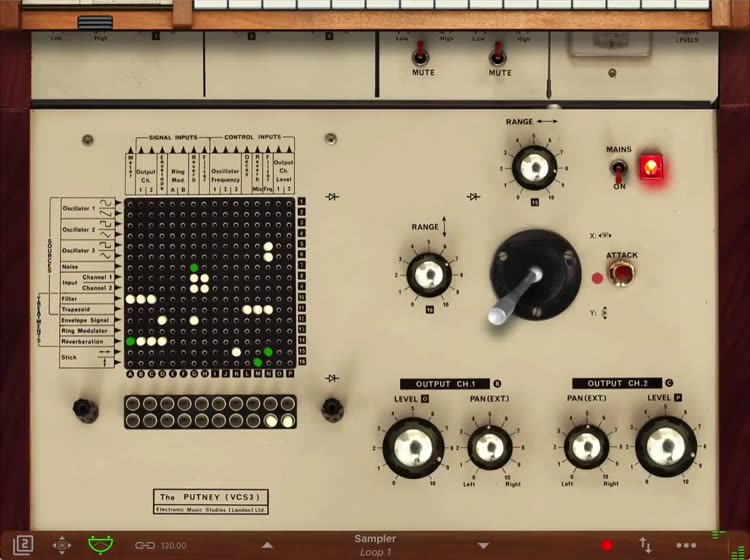750x560 pixels.
Task: Click the OUTPUT CH.1 label
Action: (x=445, y=384)
